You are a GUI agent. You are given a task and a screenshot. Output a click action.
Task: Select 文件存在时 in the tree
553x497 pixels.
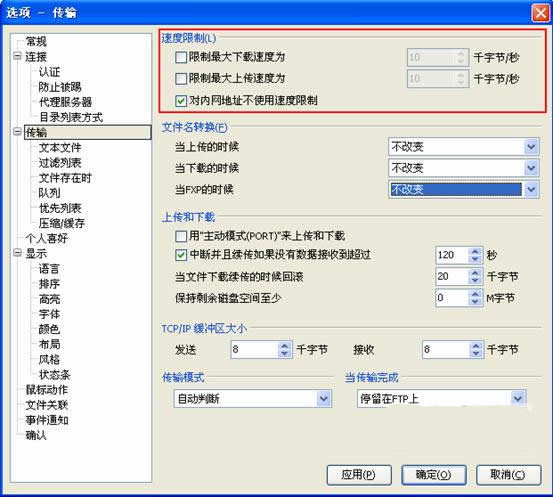65,178
